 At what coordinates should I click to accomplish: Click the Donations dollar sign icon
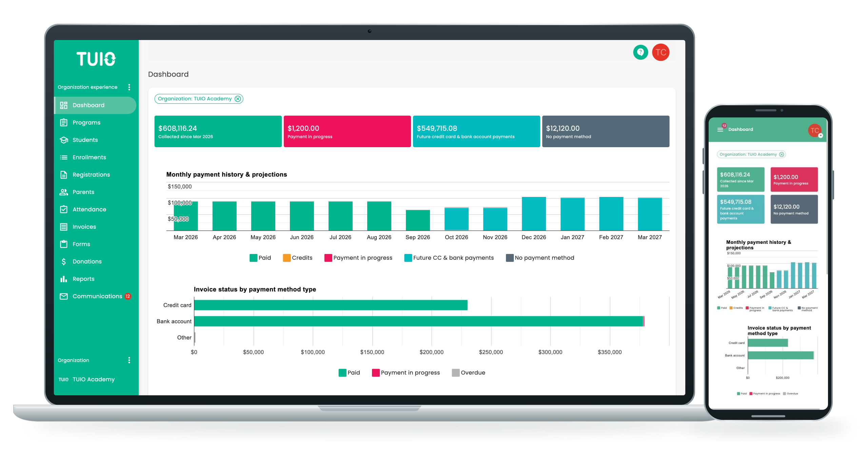(63, 261)
